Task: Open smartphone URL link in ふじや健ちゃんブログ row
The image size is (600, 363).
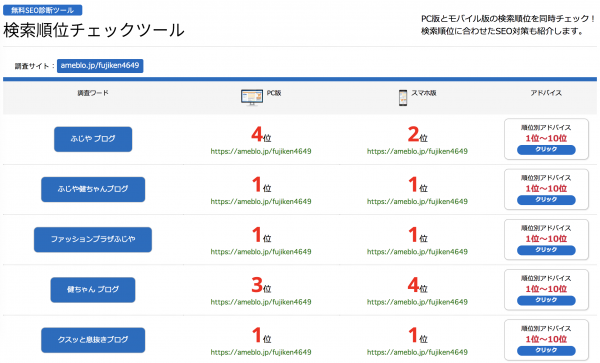Action: coord(417,202)
